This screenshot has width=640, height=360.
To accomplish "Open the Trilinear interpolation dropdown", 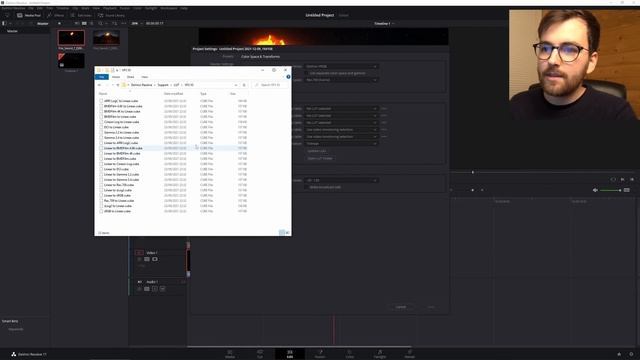I will (341, 144).
